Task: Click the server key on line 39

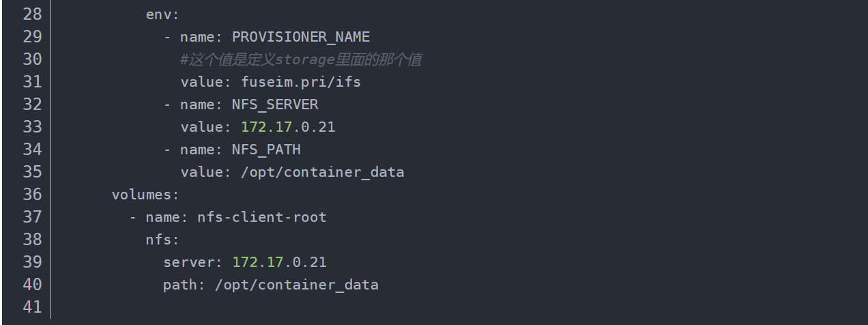Action: point(190,262)
